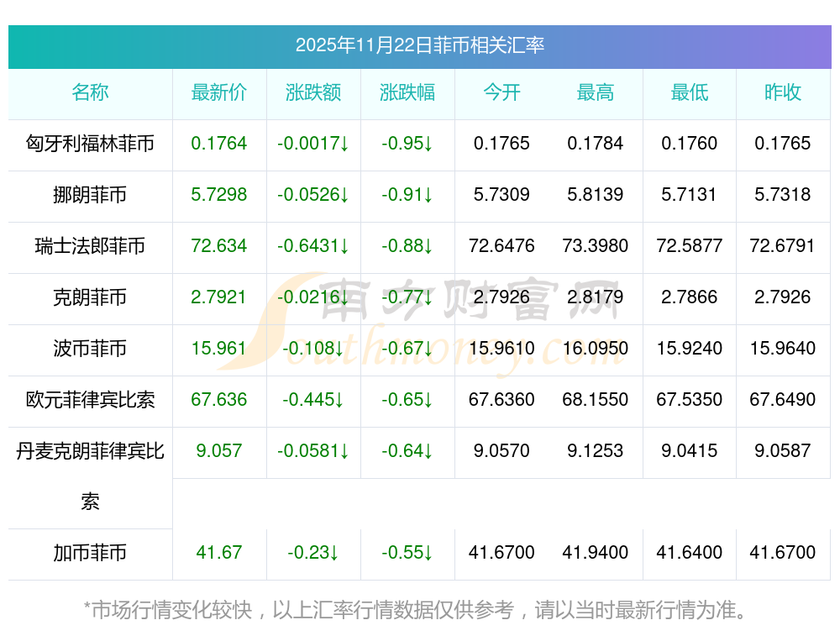
Task: Click change percent -0.95↓
Action: (407, 143)
